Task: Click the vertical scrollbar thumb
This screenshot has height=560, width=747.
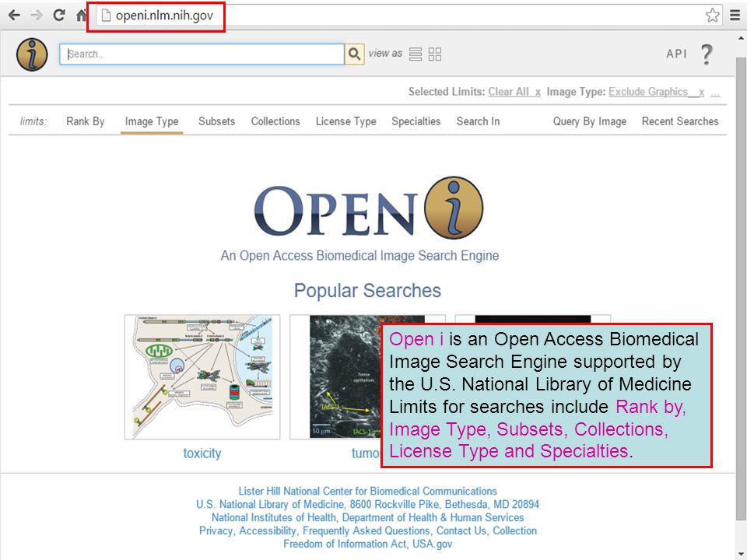Action: point(742,289)
